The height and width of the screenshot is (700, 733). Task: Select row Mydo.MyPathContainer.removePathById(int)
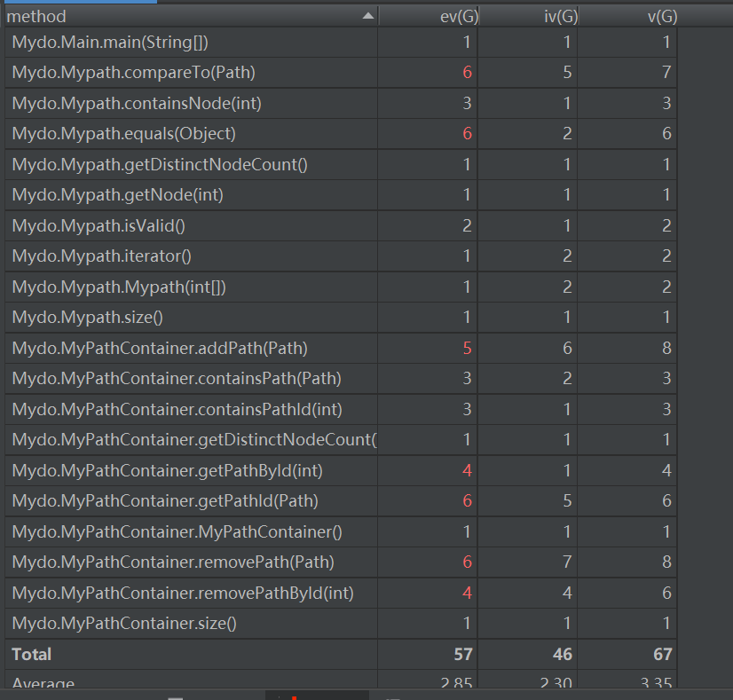point(341,593)
